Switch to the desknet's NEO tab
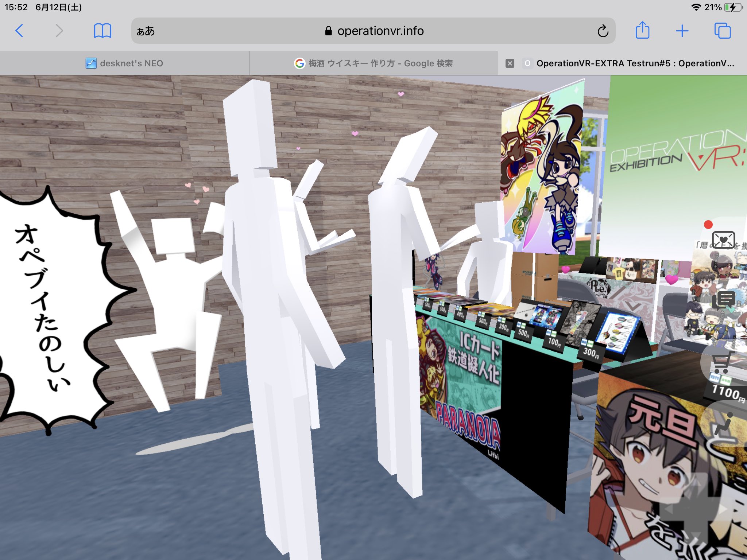The width and height of the screenshot is (747, 560). click(124, 63)
